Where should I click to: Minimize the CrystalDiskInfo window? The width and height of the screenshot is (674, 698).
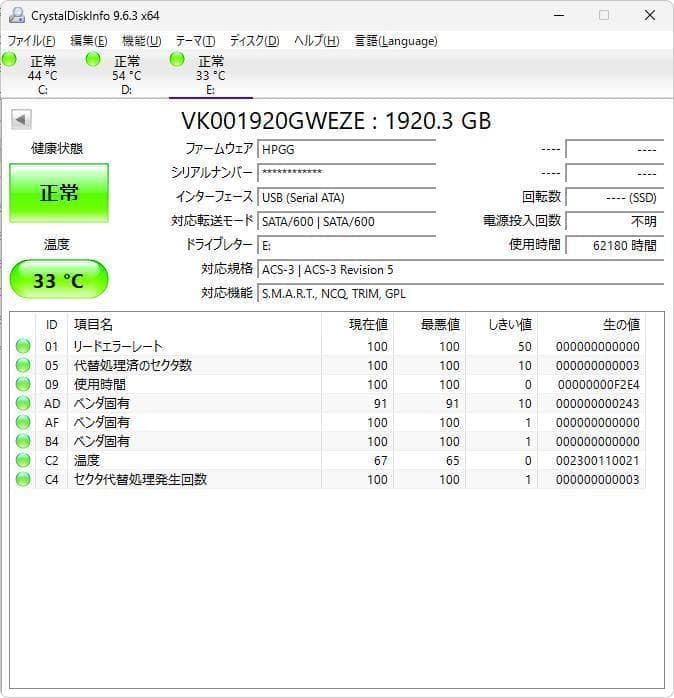coord(559,15)
